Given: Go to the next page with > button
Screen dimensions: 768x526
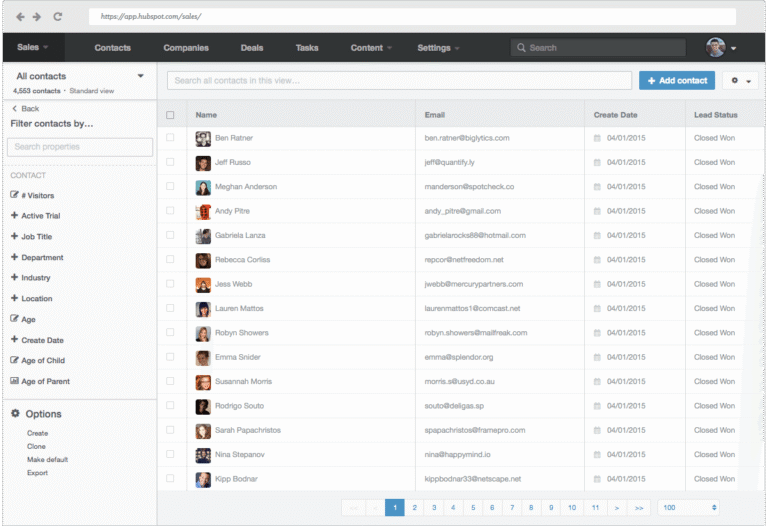Looking at the screenshot, I should click(x=617, y=507).
